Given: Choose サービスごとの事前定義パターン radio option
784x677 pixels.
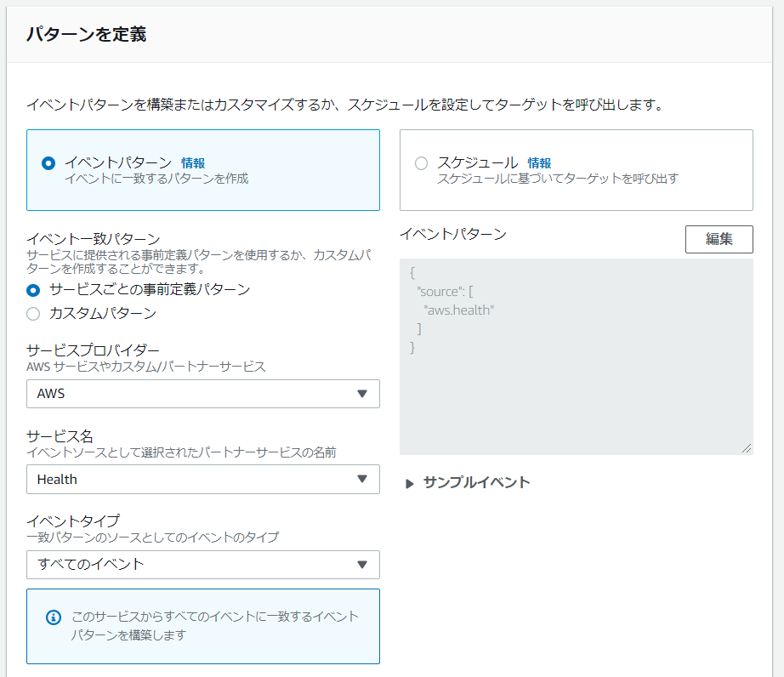Looking at the screenshot, I should [34, 290].
